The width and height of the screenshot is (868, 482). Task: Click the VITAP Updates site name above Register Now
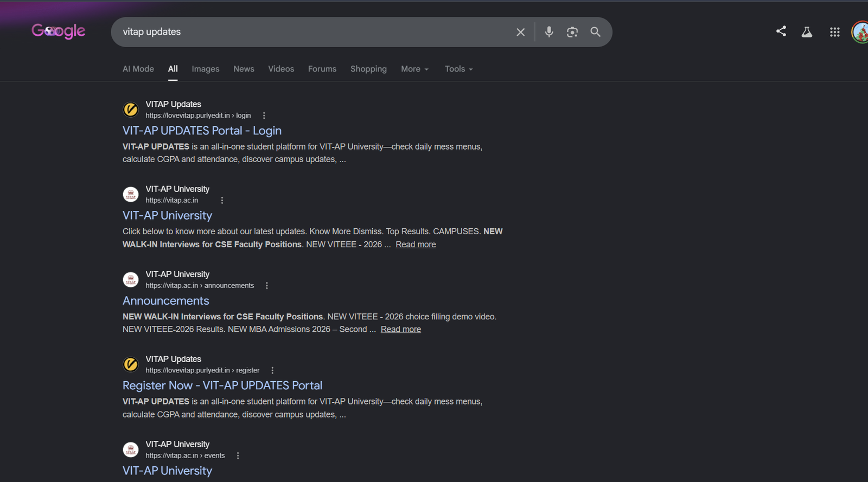[173, 359]
